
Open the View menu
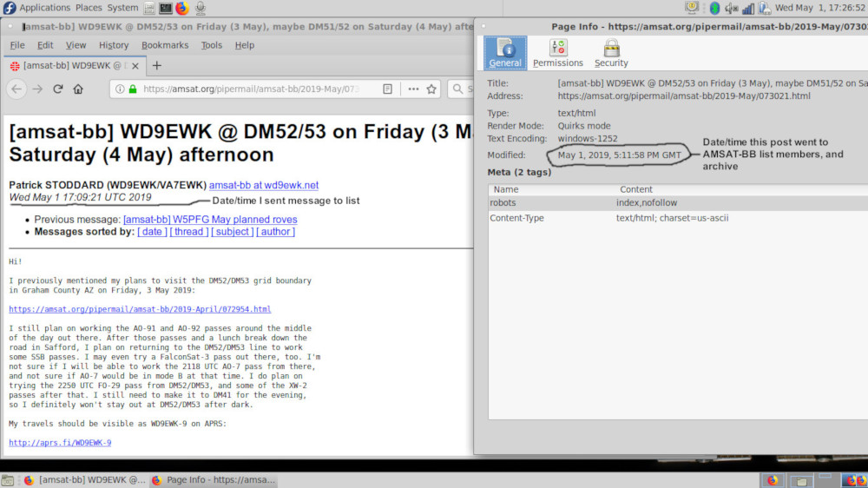[76, 45]
